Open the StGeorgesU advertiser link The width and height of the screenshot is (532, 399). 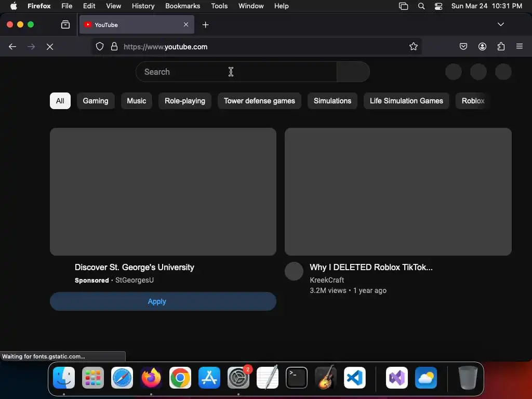pos(135,280)
